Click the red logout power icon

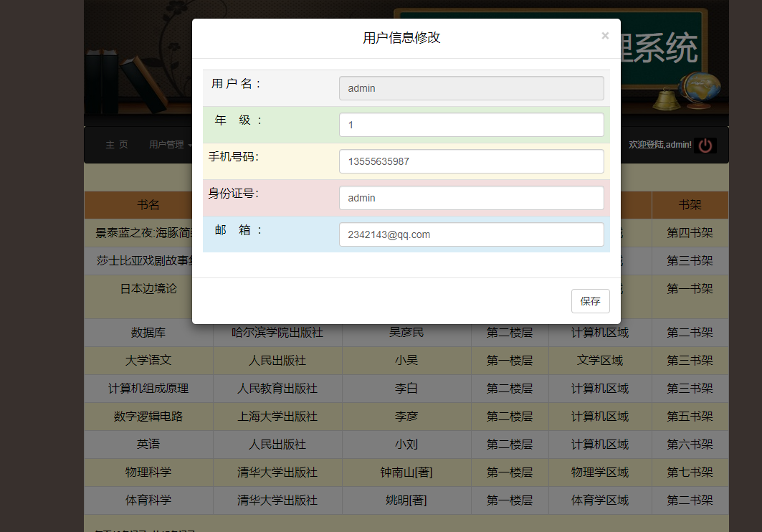click(705, 145)
